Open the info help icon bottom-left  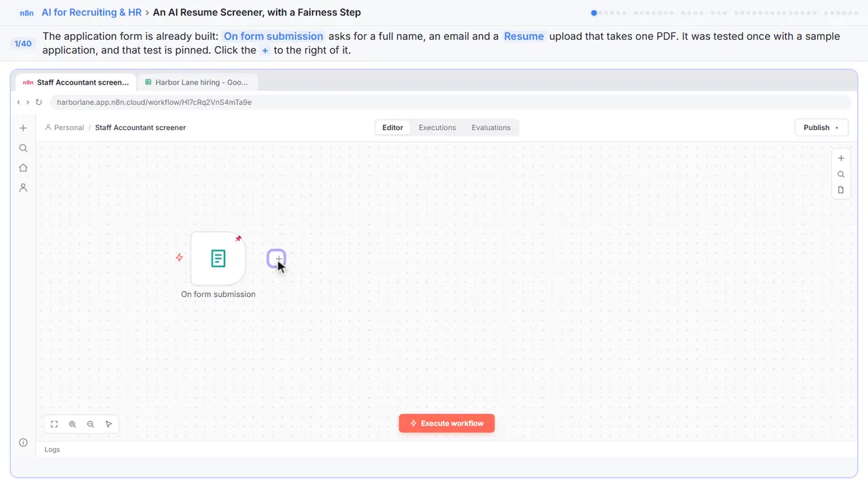[23, 443]
